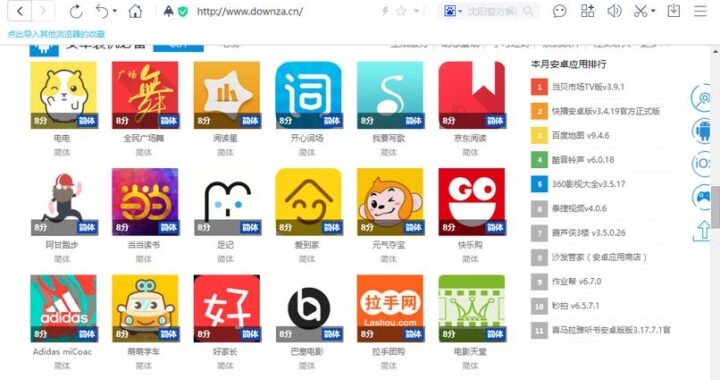Open the browser hamburger menu
720x380 pixels.
(700, 11)
